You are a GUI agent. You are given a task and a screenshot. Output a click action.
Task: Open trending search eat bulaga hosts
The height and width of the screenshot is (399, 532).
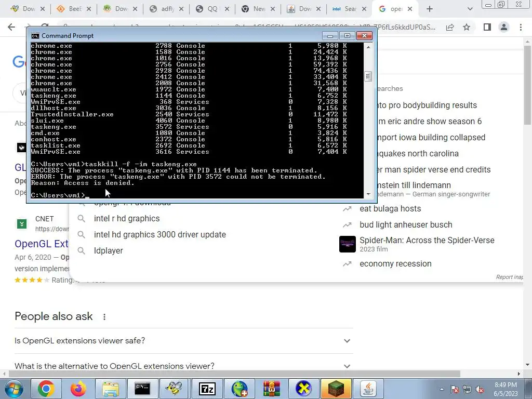tap(390, 209)
